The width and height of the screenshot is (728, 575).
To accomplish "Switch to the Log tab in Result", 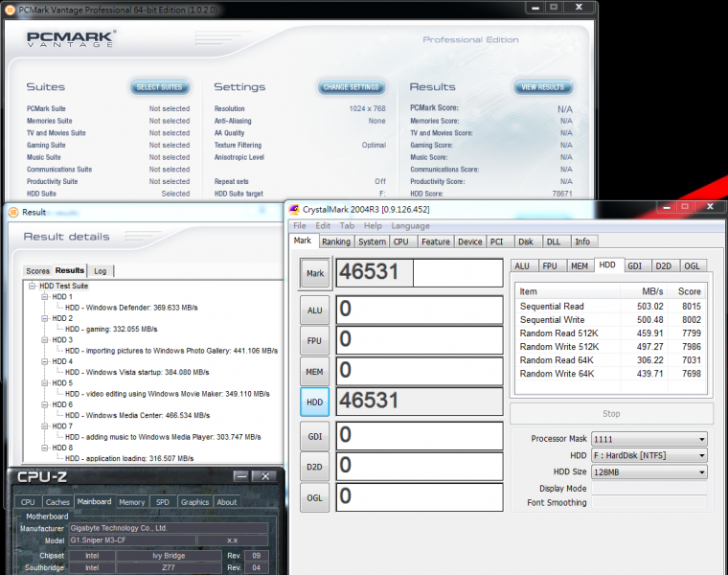I will (x=100, y=271).
